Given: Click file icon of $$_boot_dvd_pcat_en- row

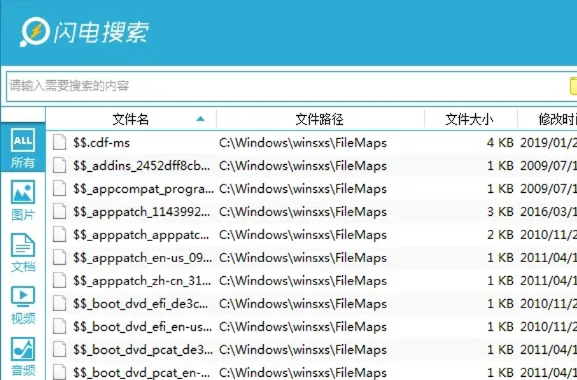Looking at the screenshot, I should coord(59,372).
